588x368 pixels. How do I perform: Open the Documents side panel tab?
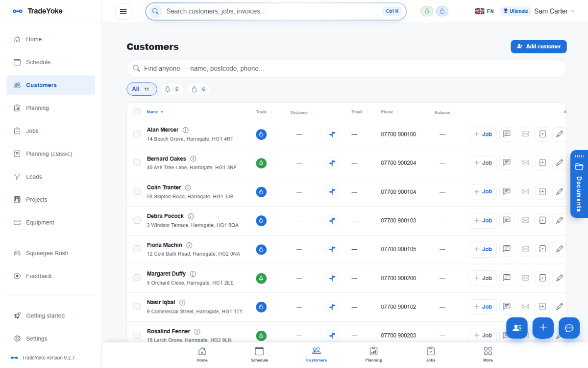[x=579, y=184]
